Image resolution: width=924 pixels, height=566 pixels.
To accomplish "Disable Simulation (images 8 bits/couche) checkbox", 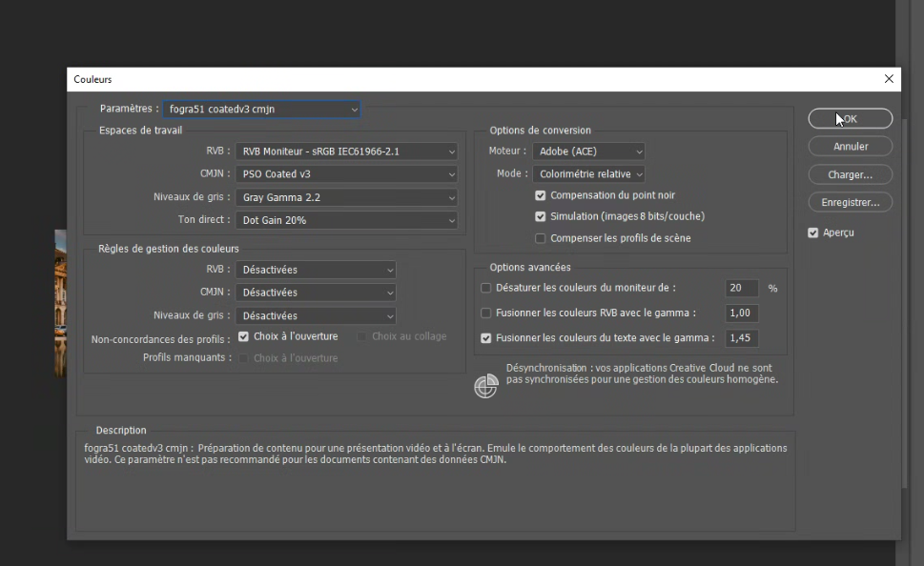I will pos(541,216).
